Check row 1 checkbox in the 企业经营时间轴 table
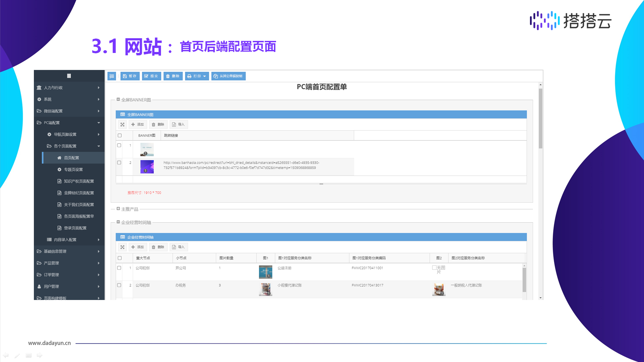Viewport: 644px width, 362px height. (x=119, y=268)
